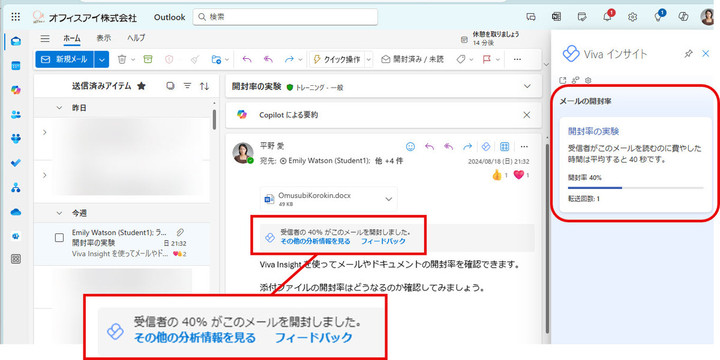Open Viva Insights icon in message header
The height and width of the screenshot is (360, 720).
pos(485,146)
